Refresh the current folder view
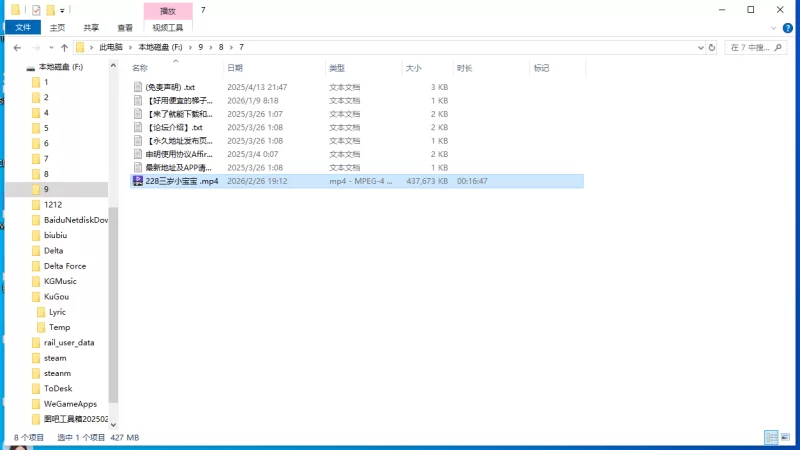Viewport: 800px width, 450px height. pos(712,47)
